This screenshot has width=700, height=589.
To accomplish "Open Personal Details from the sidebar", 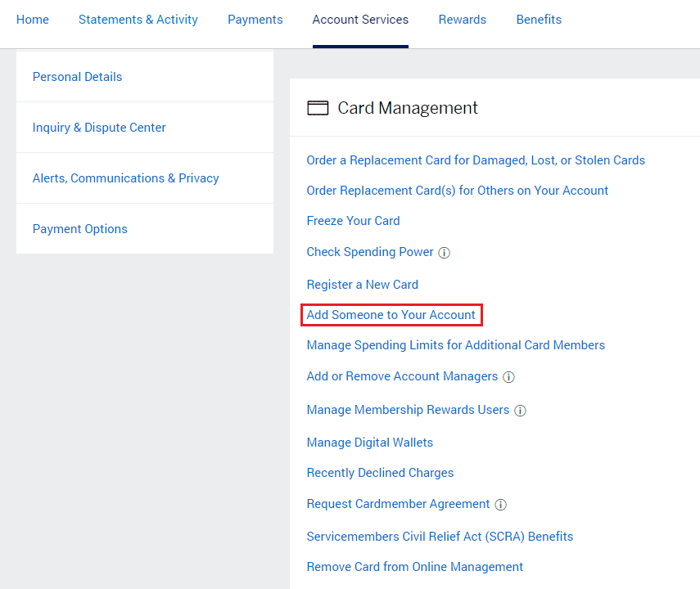I will 77,76.
